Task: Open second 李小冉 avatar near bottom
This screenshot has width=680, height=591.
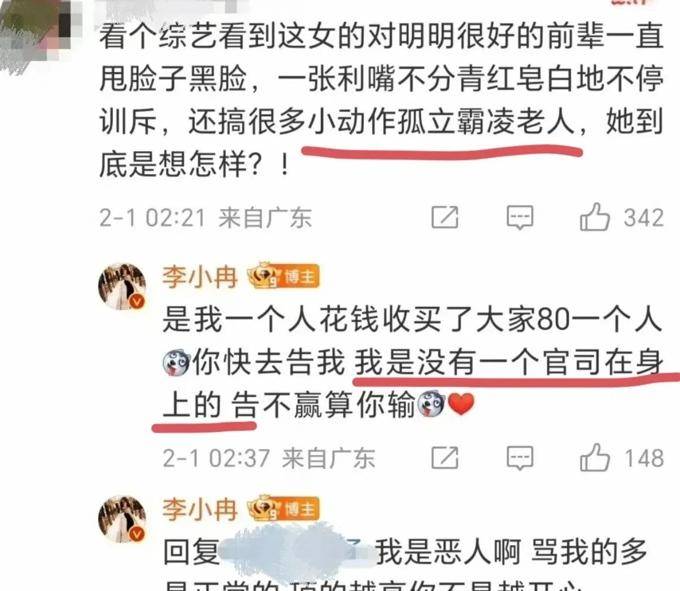Action: coord(122,519)
